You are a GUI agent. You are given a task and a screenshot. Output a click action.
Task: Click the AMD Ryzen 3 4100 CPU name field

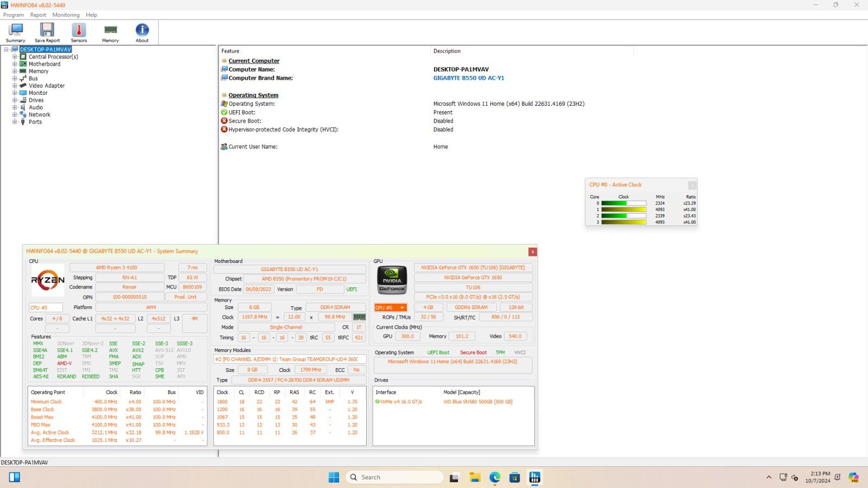pyautogui.click(x=117, y=267)
